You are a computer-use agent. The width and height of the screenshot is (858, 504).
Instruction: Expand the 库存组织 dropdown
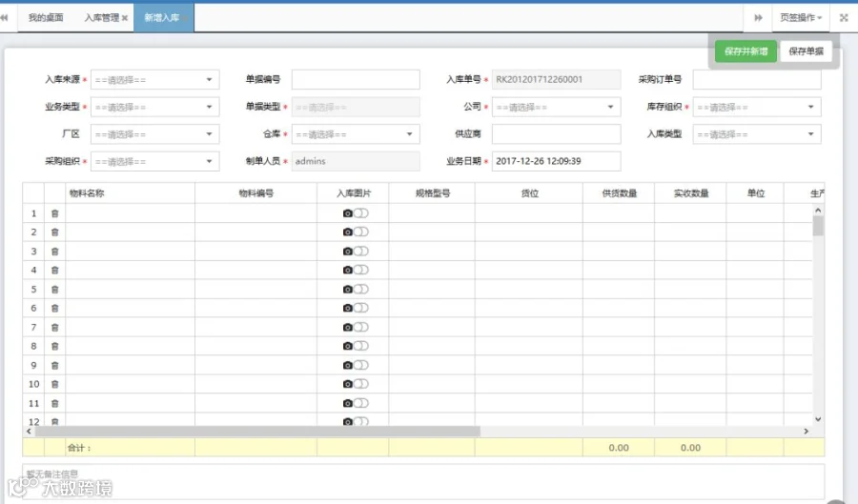(x=757, y=107)
